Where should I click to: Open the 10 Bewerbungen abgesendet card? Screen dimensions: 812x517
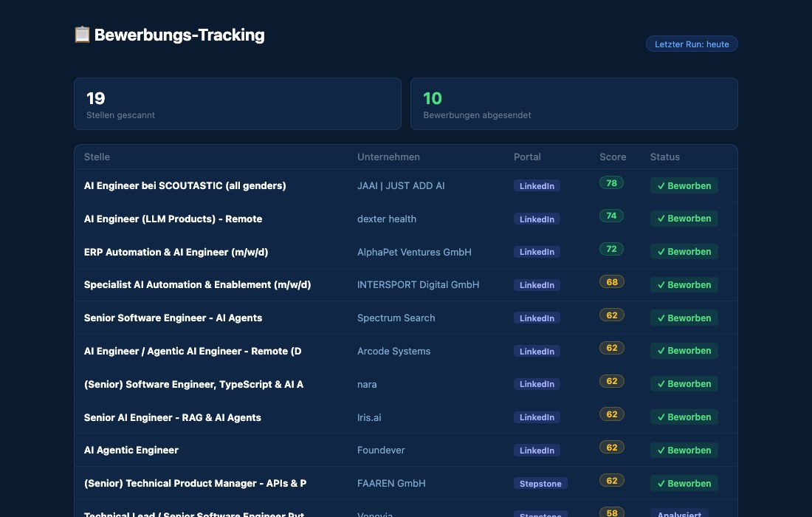click(574, 103)
